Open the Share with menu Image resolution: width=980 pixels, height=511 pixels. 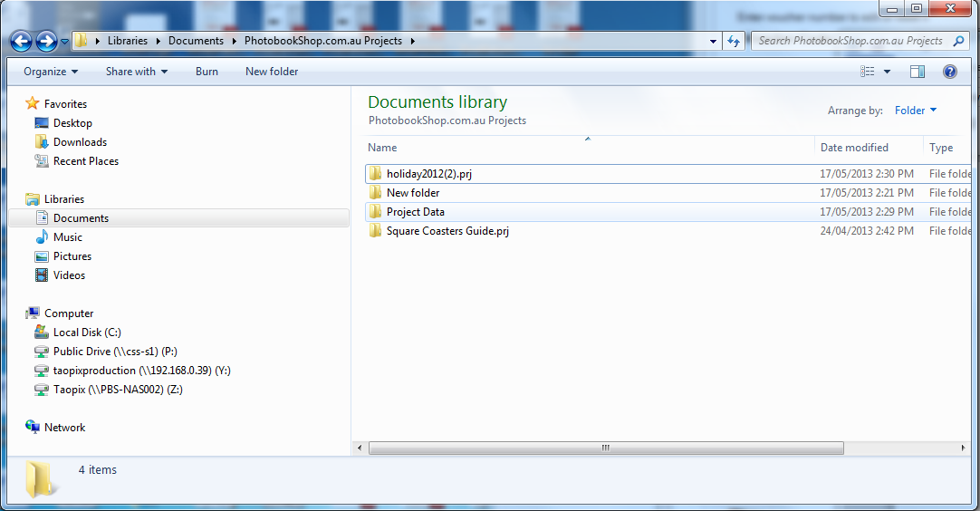coord(137,72)
